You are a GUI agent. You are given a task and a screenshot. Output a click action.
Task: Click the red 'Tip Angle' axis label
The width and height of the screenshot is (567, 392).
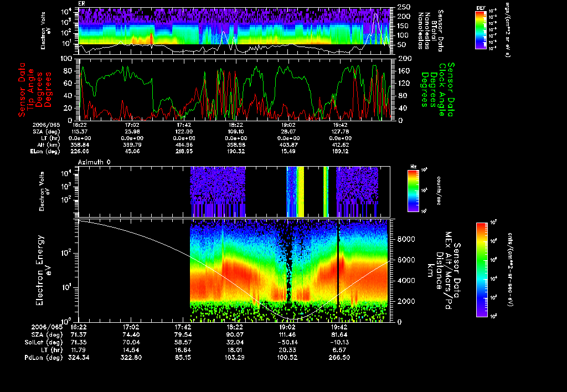point(31,90)
